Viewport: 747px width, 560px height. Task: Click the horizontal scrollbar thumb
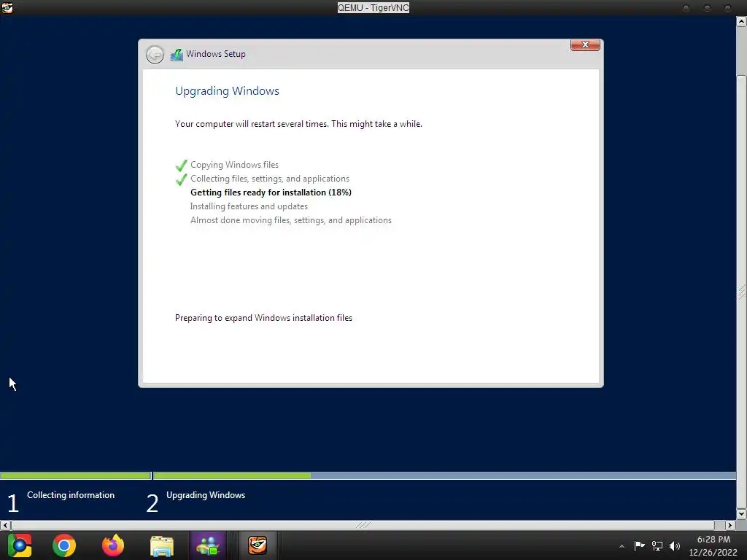[x=363, y=525]
